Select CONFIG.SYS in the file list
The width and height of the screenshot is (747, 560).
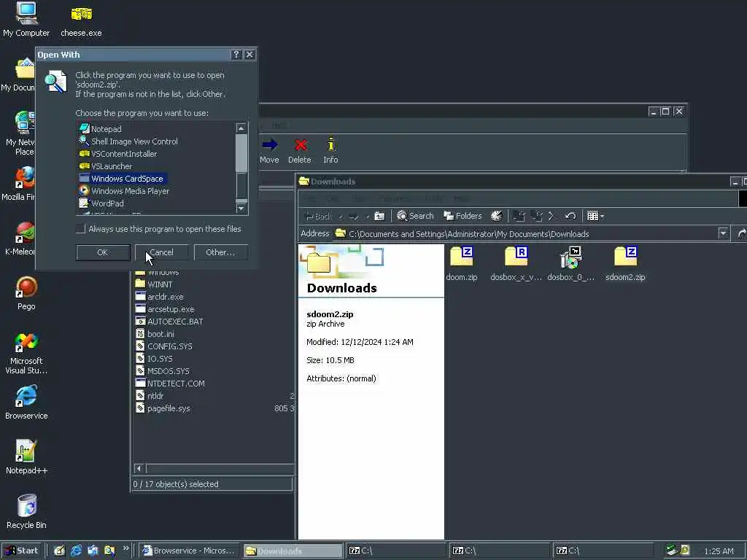[x=164, y=346]
